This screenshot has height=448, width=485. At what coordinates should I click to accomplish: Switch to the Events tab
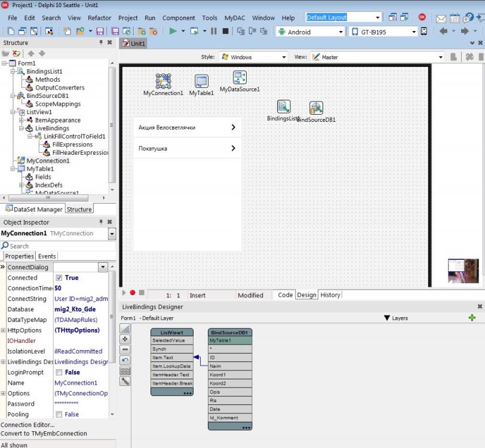47,256
